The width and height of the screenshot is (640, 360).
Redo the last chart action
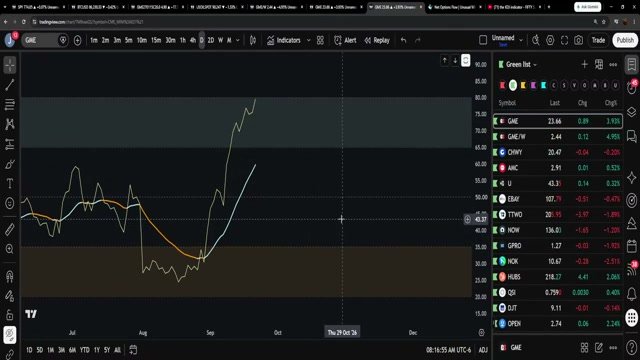(x=418, y=40)
